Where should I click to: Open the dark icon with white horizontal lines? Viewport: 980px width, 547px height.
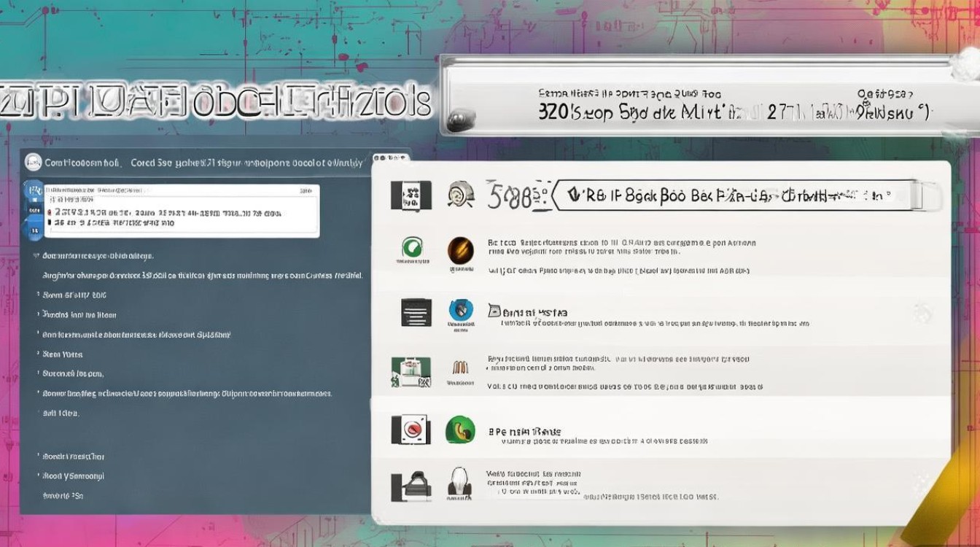(x=416, y=312)
